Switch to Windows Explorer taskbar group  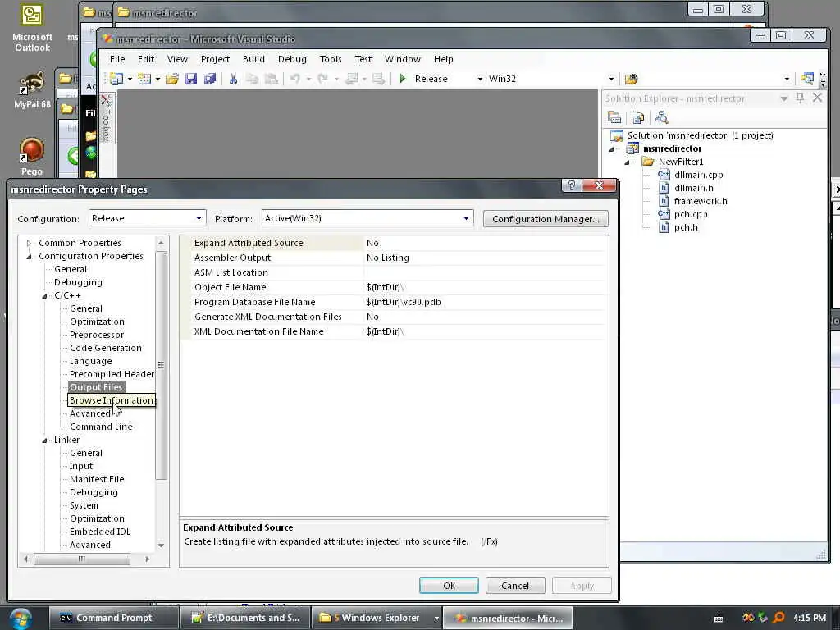pyautogui.click(x=376, y=618)
